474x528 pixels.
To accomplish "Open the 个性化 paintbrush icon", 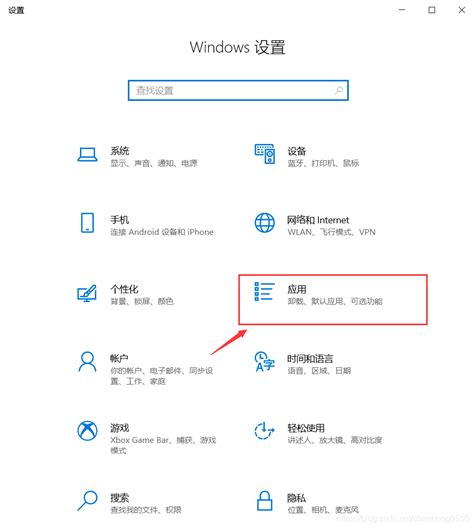I will [87, 293].
